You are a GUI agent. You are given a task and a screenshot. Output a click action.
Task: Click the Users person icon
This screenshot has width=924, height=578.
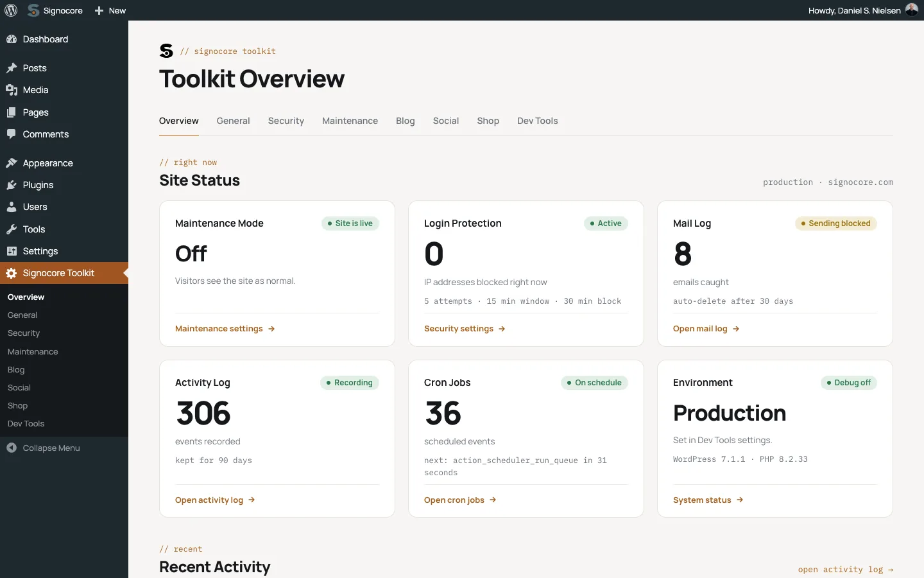coord(12,207)
